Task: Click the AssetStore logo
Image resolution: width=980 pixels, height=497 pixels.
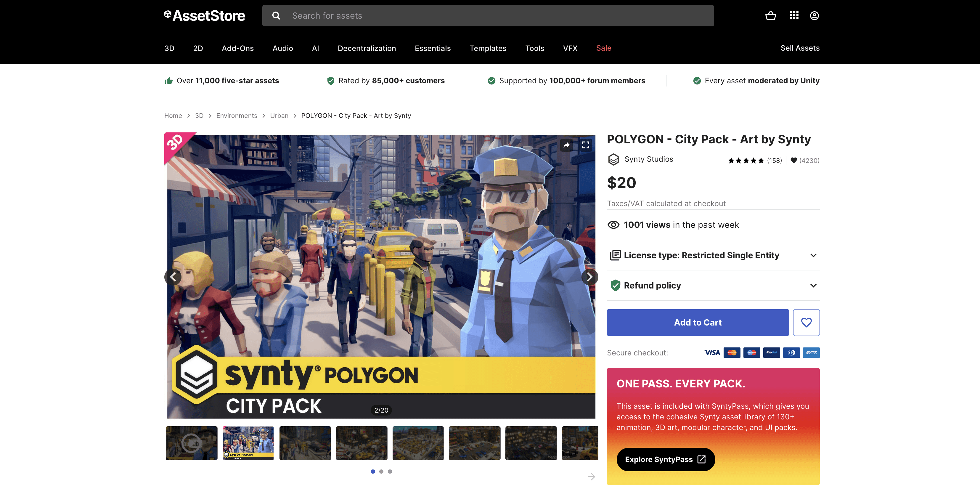Action: [x=205, y=16]
